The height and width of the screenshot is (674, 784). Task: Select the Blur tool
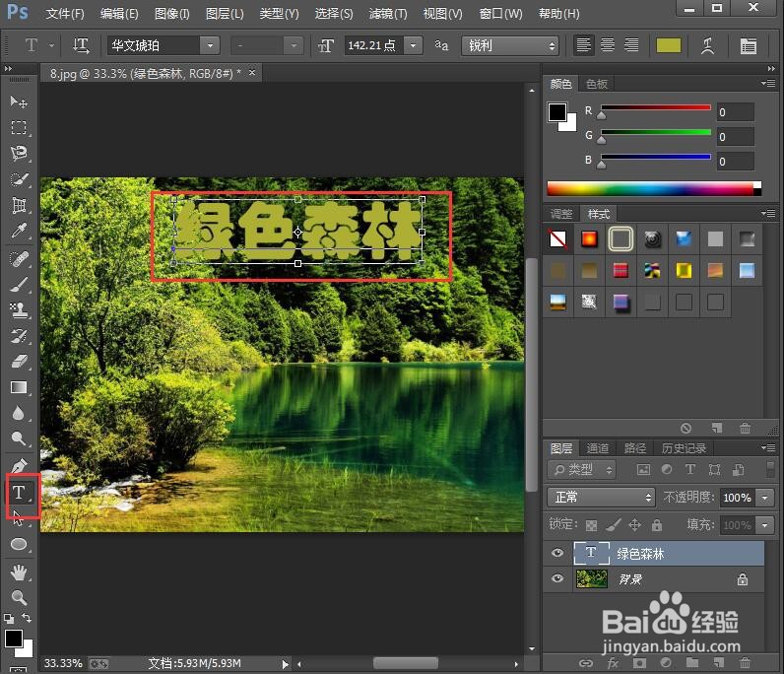coord(19,413)
